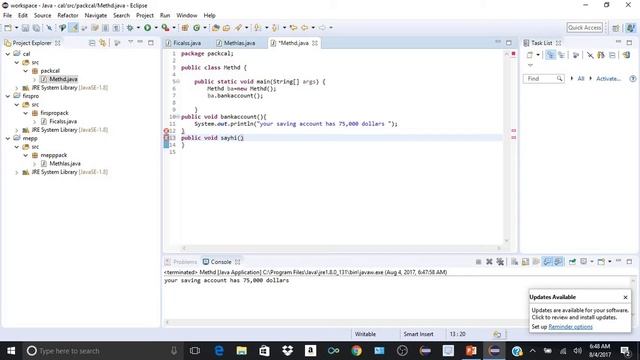Collapse the cal project node
This screenshot has width=640, height=360.
point(8,54)
